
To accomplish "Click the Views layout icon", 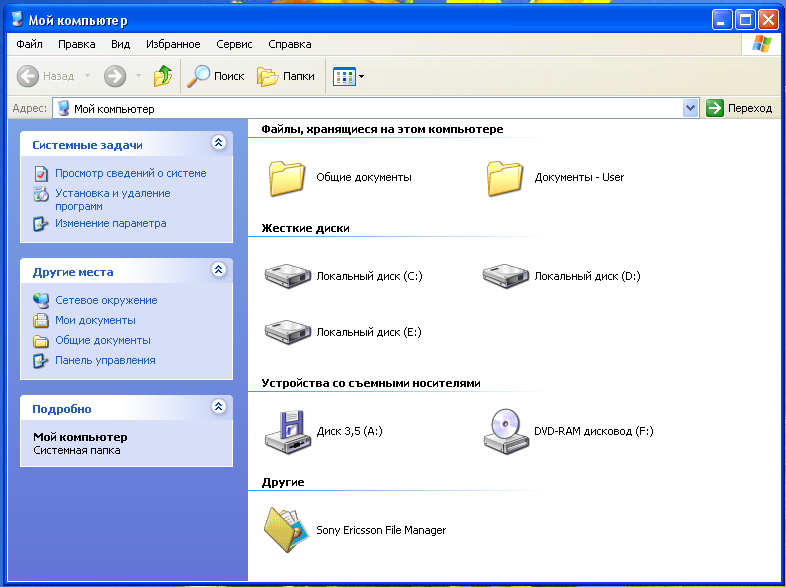I will point(344,77).
